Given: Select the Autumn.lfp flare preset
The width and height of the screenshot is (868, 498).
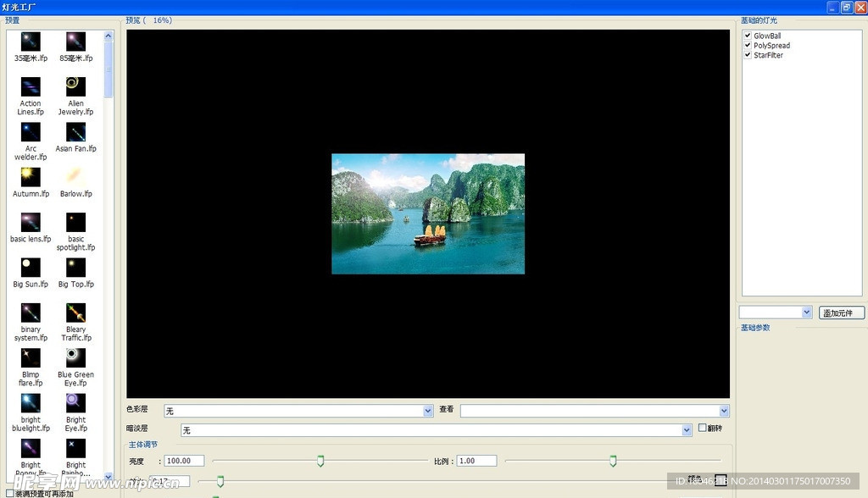Looking at the screenshot, I should click(x=31, y=176).
